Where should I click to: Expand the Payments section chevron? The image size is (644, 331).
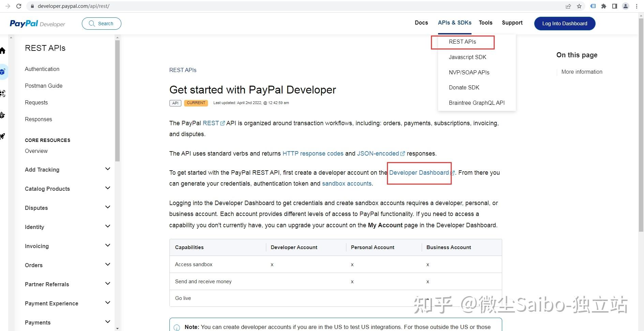(107, 321)
